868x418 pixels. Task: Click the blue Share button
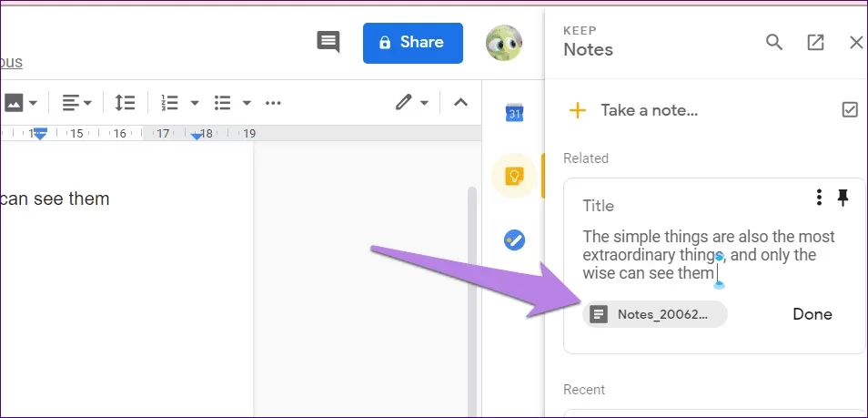coord(412,43)
